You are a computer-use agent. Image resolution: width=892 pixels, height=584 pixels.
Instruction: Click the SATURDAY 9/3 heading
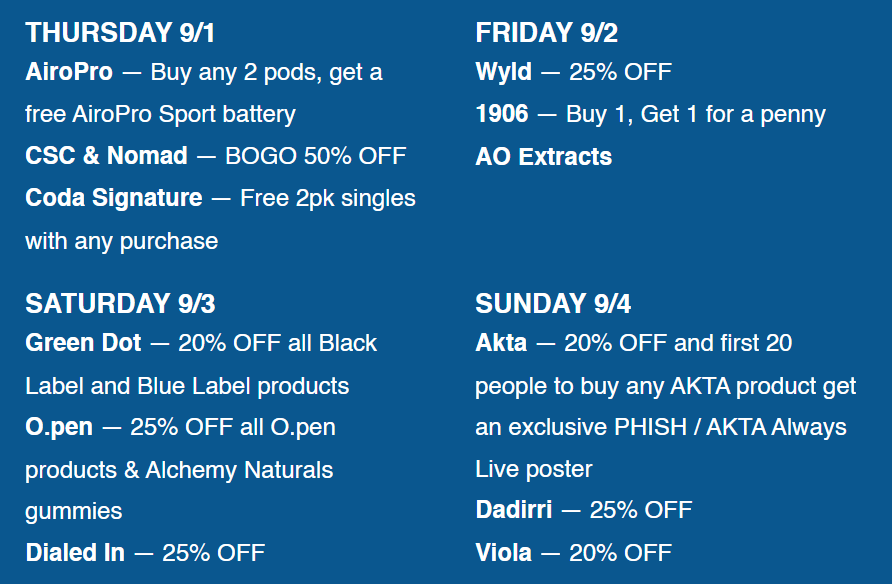[120, 303]
